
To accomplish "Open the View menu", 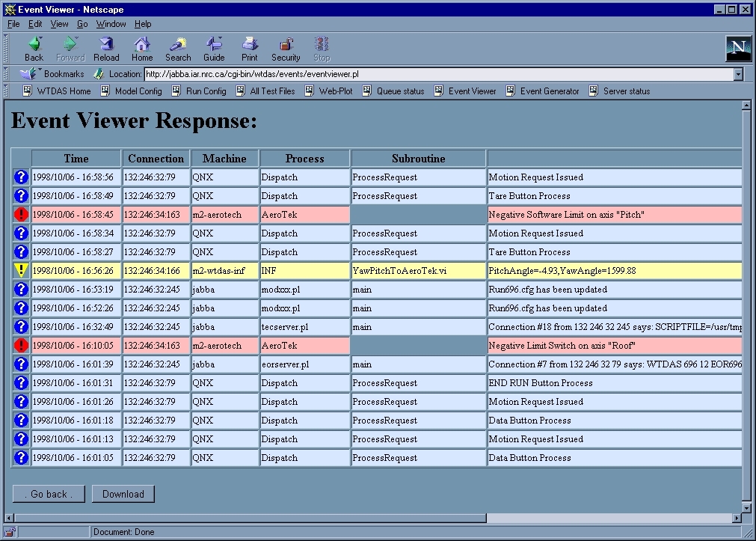I will 59,24.
